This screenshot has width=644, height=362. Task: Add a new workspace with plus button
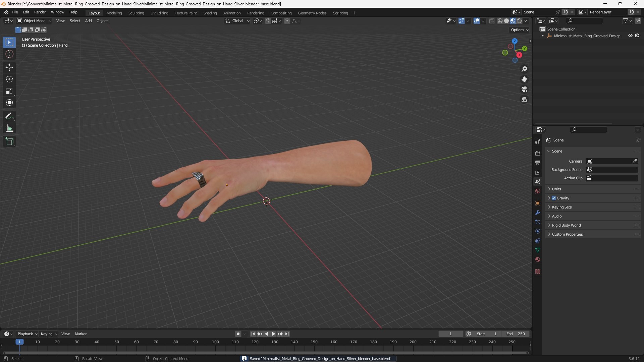(355, 13)
